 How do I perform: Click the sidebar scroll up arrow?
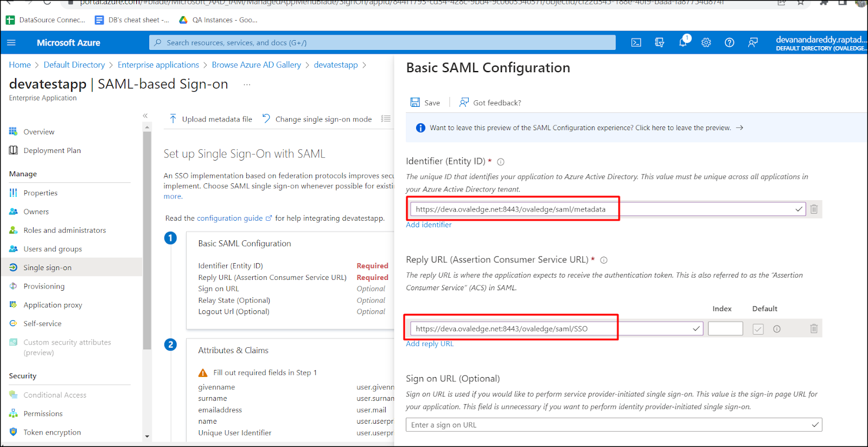coord(146,127)
